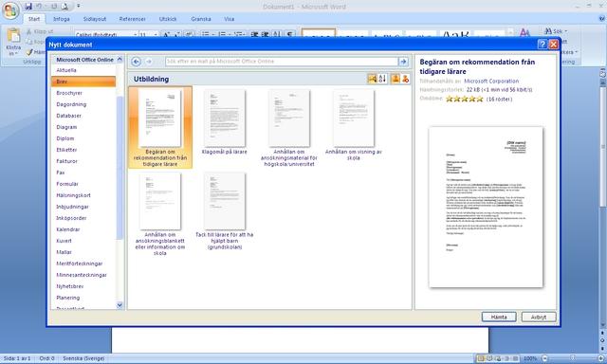The height and width of the screenshot is (364, 607).
Task: Toggle sort by customer rating icon
Action: click(x=373, y=79)
